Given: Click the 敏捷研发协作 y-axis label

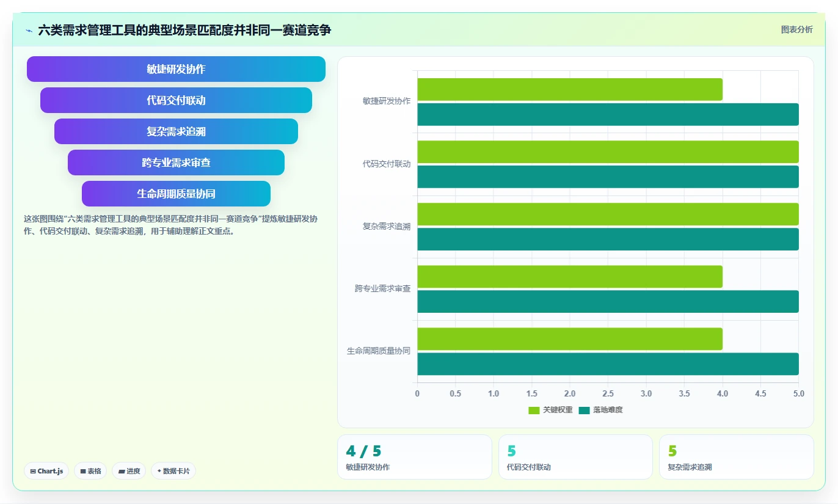Looking at the screenshot, I should [x=387, y=101].
